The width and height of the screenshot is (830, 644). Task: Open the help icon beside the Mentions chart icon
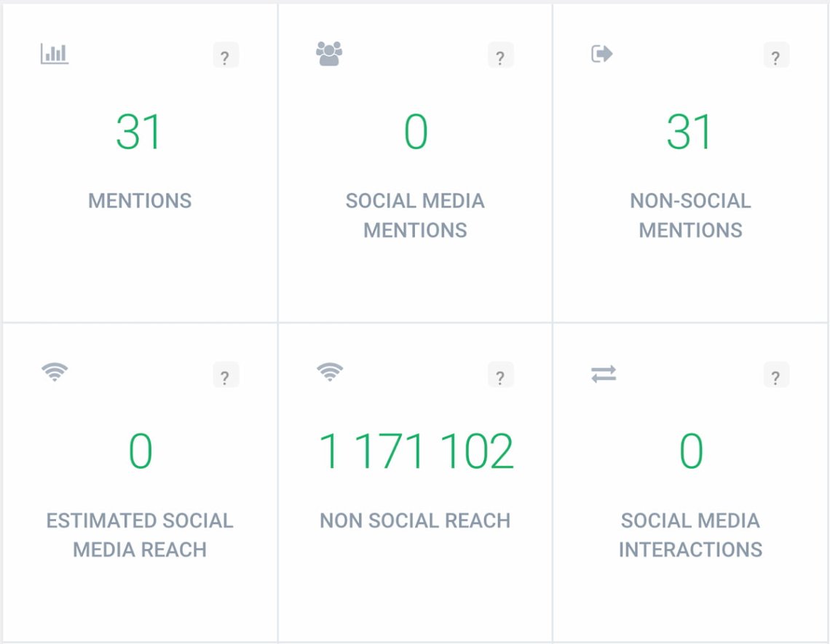[225, 55]
